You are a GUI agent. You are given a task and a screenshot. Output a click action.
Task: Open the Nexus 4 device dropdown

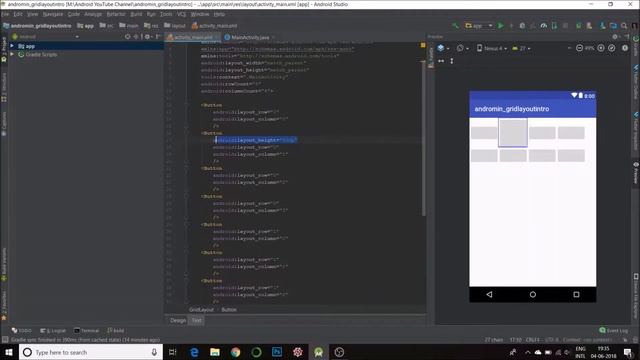click(x=492, y=48)
